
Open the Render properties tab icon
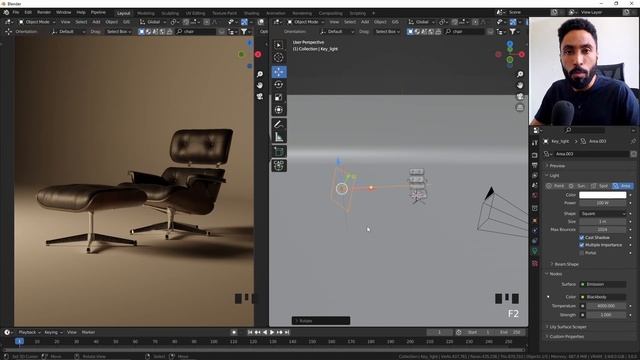[535, 155]
